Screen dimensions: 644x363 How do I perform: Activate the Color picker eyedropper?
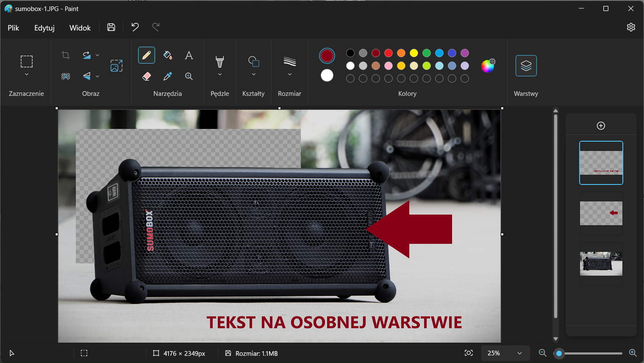(x=168, y=76)
